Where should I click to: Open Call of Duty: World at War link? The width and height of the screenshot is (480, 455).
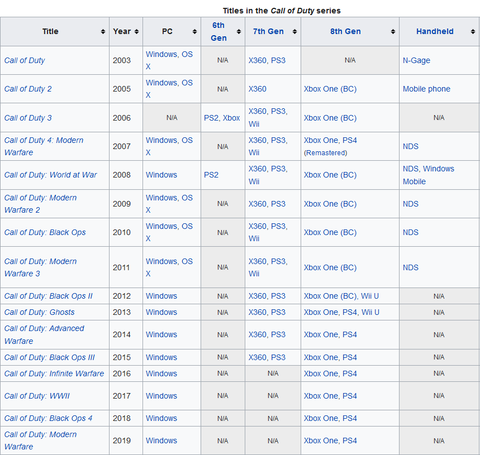coord(50,175)
